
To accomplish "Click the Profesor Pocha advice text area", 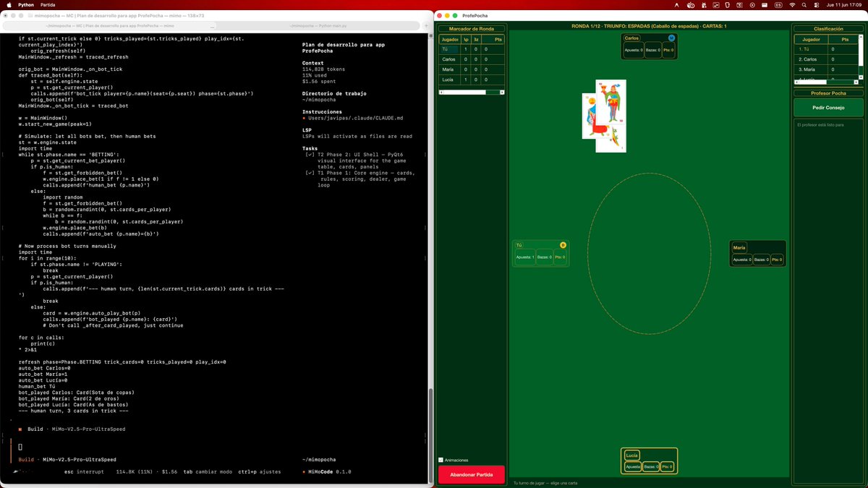I will pos(828,300).
